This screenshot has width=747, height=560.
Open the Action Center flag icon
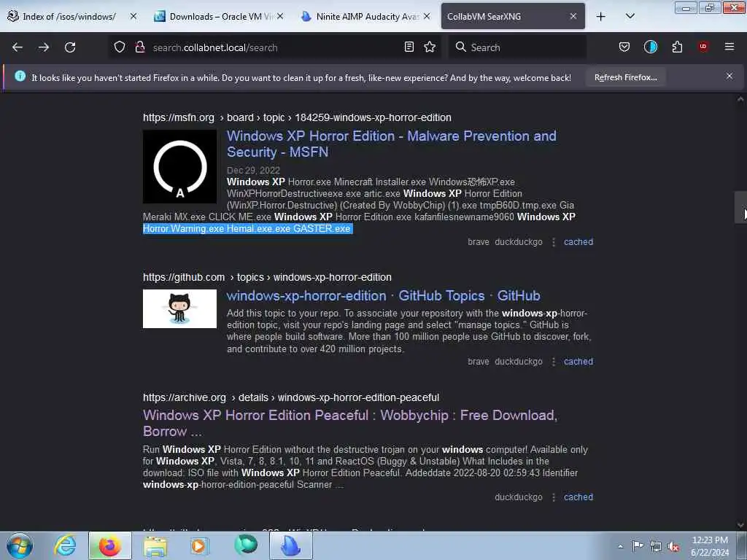(x=638, y=545)
